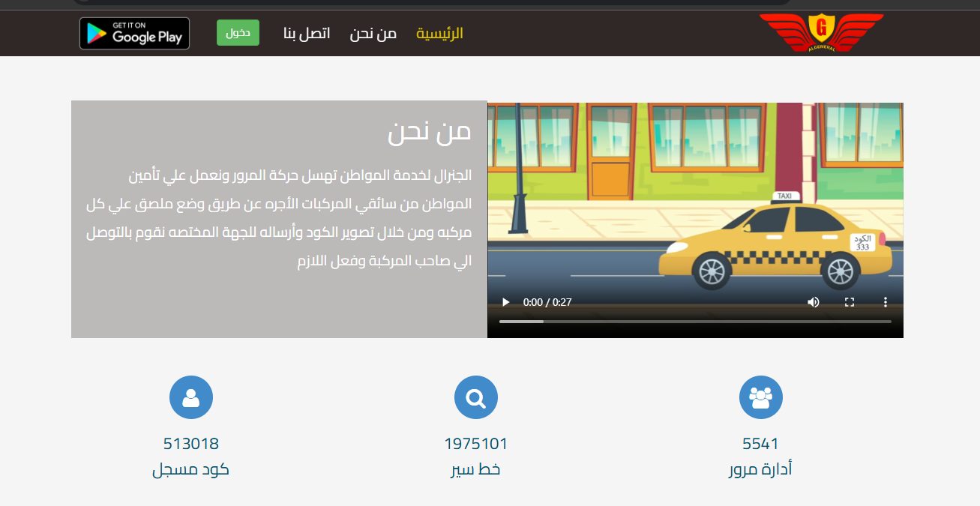Click the video play button

point(506,302)
